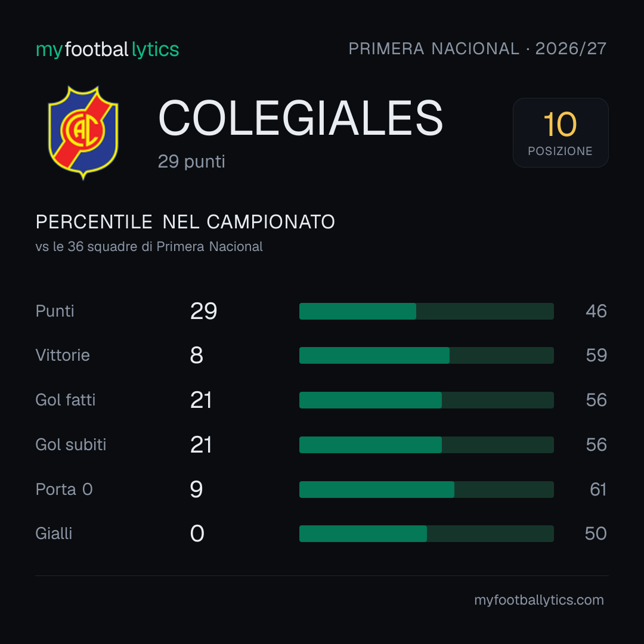
Task: Click the Gialli percentile bar
Action: point(426,534)
